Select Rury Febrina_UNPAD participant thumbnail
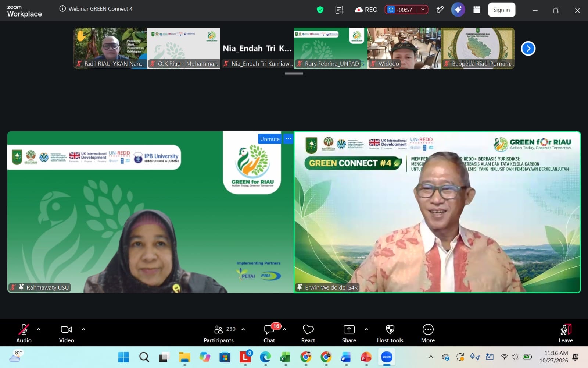Image resolution: width=588 pixels, height=368 pixels. (331, 48)
